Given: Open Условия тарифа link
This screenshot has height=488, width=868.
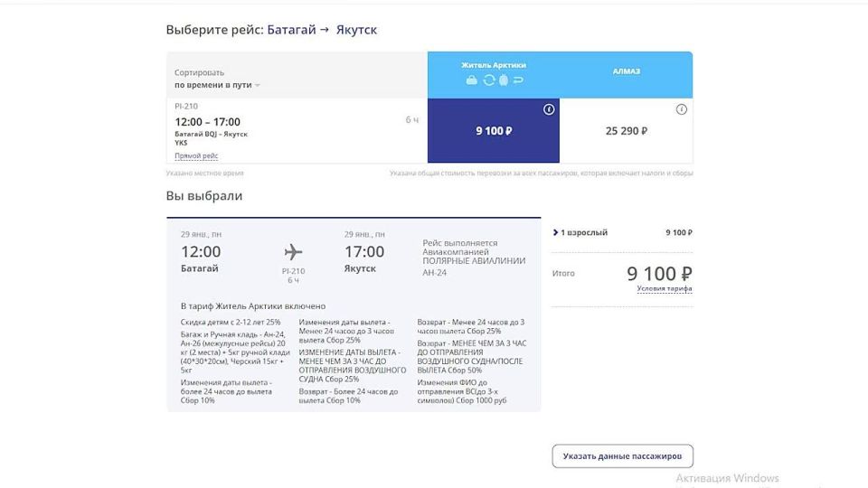Looking at the screenshot, I should [x=665, y=289].
